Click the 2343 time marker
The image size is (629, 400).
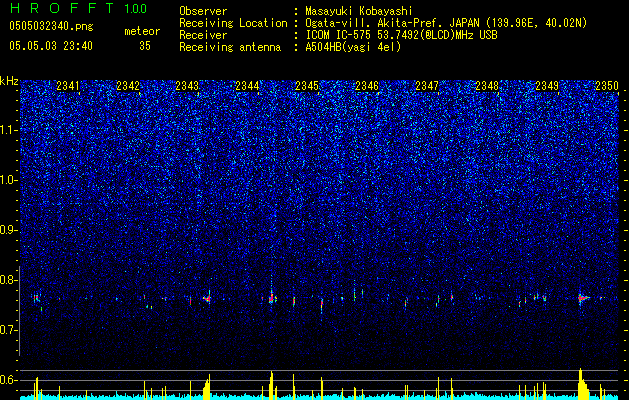point(187,86)
